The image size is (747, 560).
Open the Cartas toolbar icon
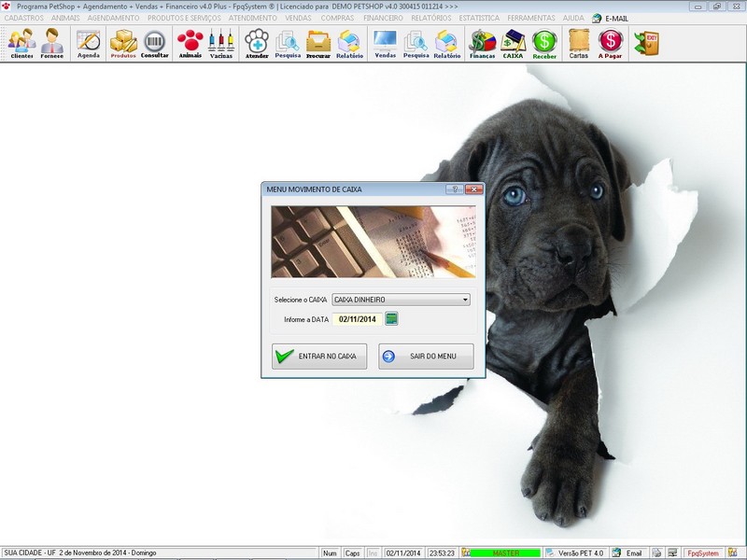coord(578,43)
